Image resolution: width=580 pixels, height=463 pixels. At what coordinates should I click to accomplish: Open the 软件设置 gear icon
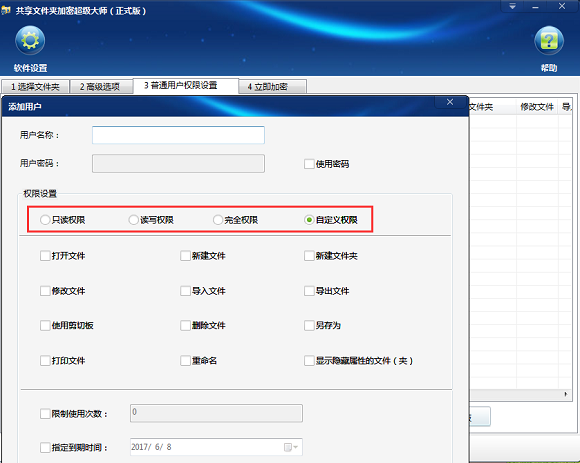pos(30,40)
